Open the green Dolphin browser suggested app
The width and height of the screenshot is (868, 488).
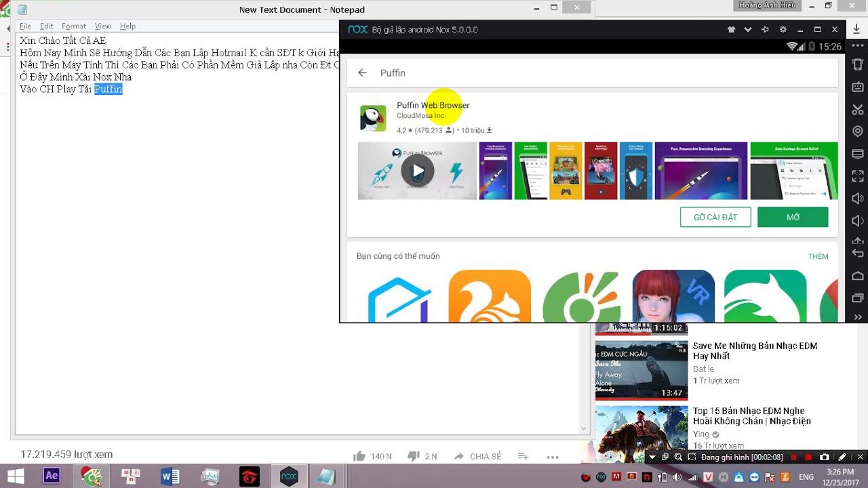pyautogui.click(x=765, y=296)
